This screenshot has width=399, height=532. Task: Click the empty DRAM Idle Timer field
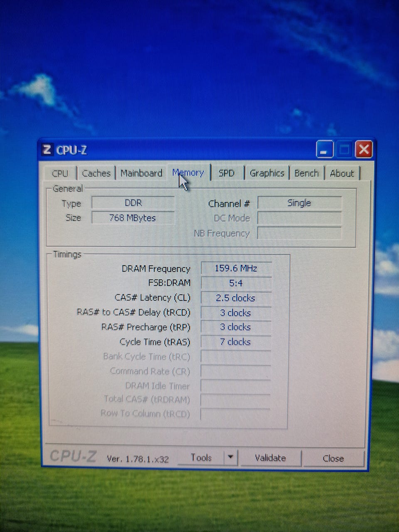point(236,386)
